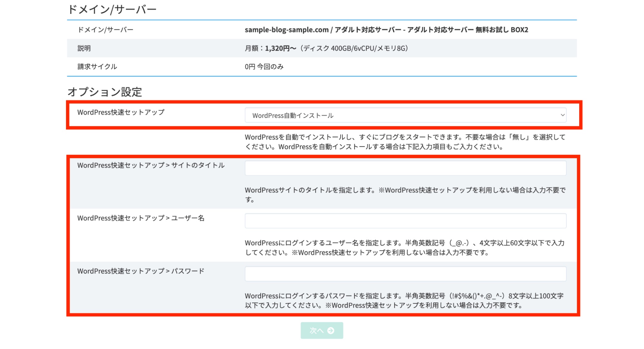Viewport: 644px width, 349px height.
Task: Click the サイトのタイトル input field
Action: [405, 168]
